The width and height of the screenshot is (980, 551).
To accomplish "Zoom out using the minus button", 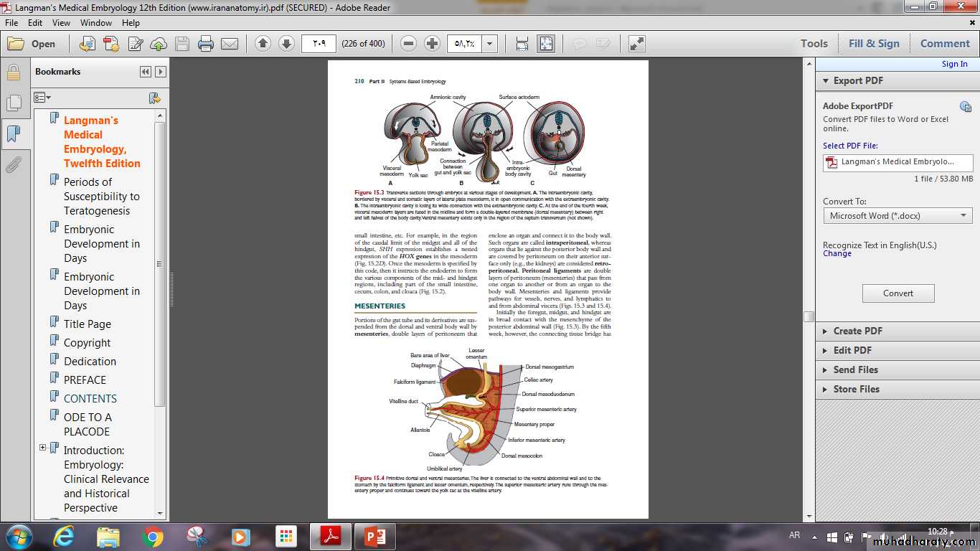I will pyautogui.click(x=408, y=44).
